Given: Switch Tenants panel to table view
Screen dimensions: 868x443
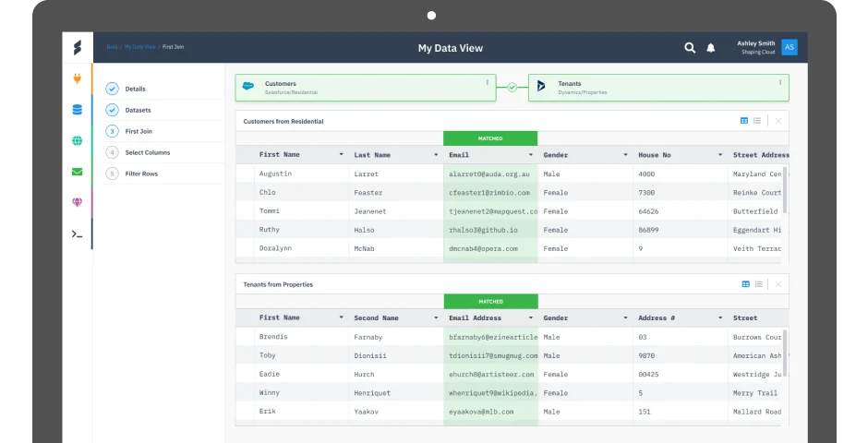Looking at the screenshot, I should (746, 283).
